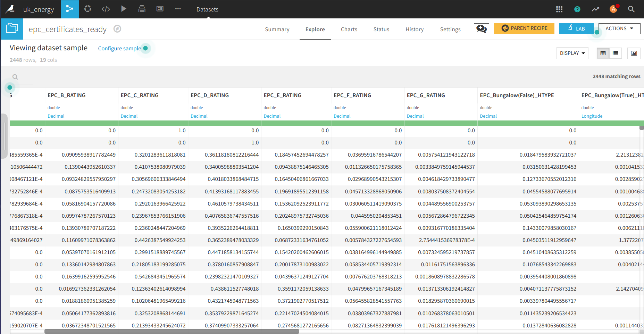Expand the more options ellipsis menu
The height and width of the screenshot is (334, 644).
178,9
